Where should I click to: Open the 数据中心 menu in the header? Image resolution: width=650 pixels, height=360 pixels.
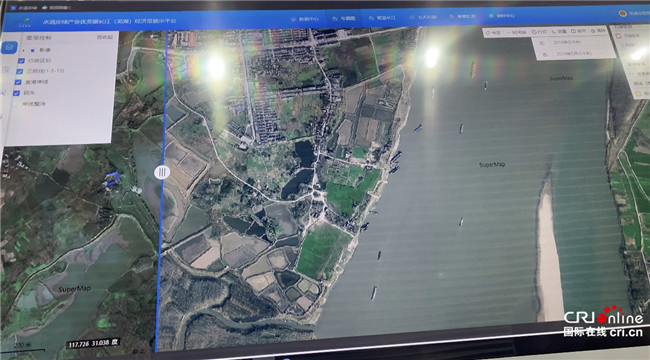(x=305, y=19)
